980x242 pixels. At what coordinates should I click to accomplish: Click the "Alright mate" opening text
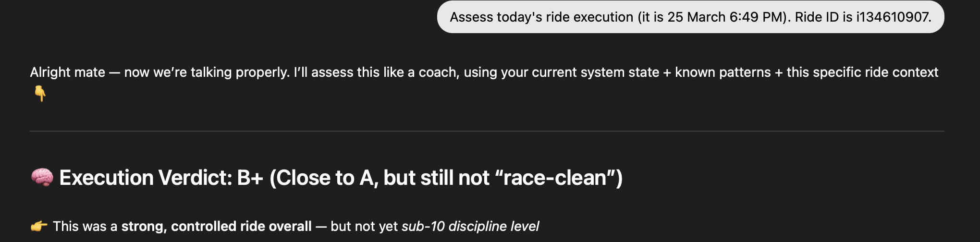click(67, 72)
